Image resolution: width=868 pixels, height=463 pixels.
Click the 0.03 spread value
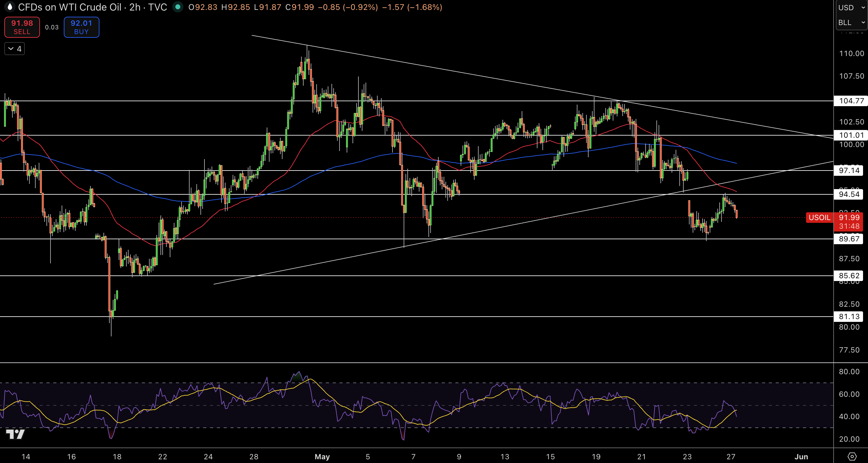52,27
